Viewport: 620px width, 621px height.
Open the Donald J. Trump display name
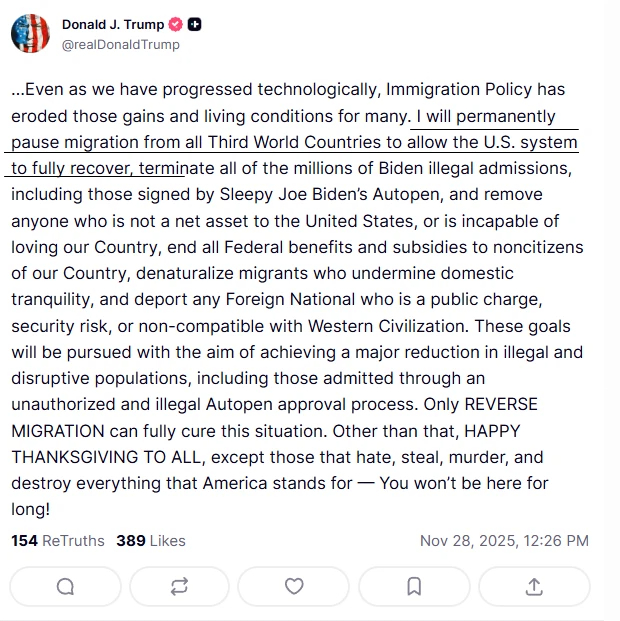[111, 24]
